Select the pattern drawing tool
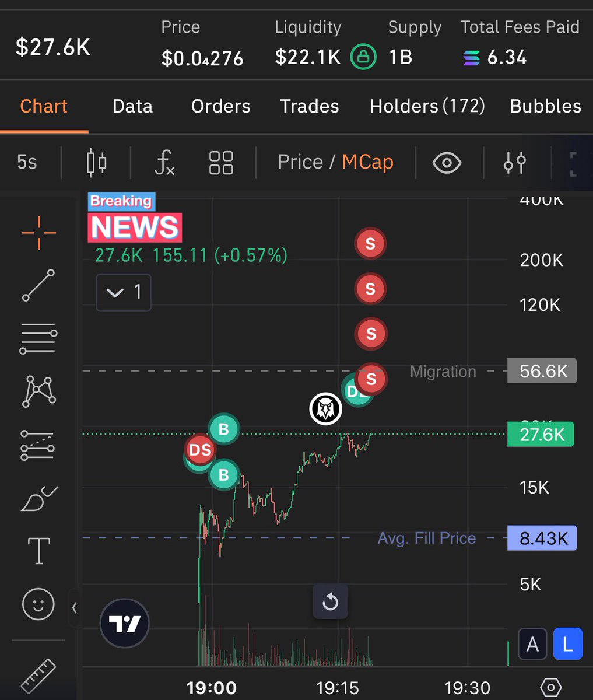 coord(39,391)
